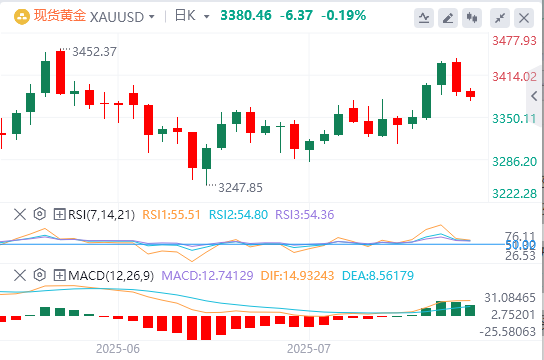Click the gold coin logo icon

pos(22,17)
